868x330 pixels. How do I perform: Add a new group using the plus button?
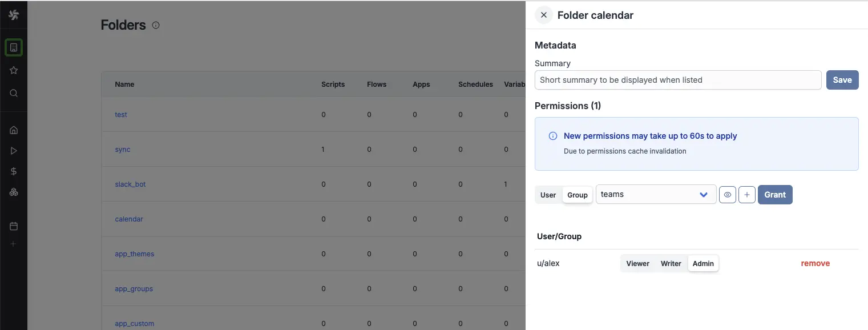(746, 194)
